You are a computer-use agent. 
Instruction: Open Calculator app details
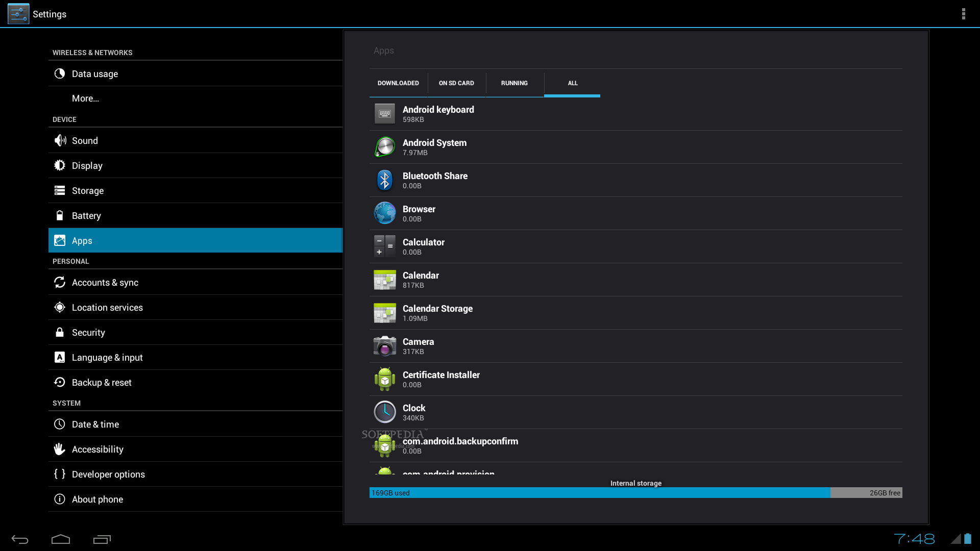point(636,246)
